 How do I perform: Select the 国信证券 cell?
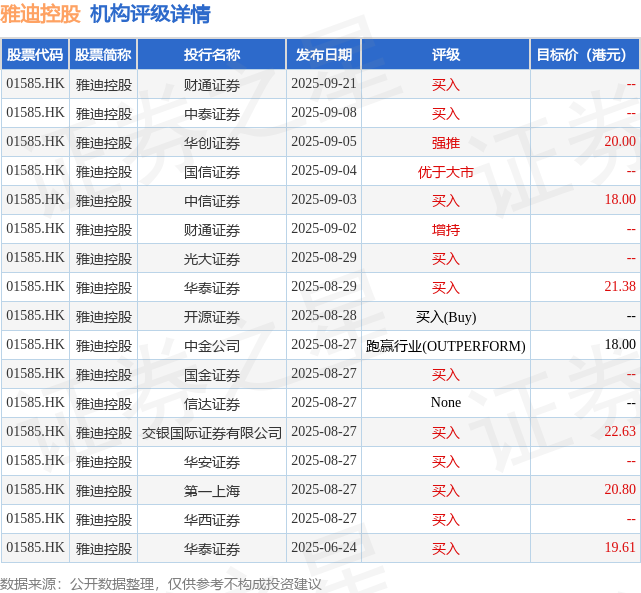212,171
